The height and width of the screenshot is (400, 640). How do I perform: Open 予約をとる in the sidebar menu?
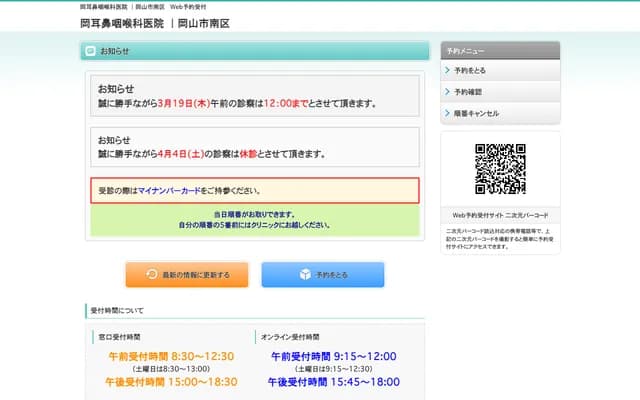click(469, 71)
